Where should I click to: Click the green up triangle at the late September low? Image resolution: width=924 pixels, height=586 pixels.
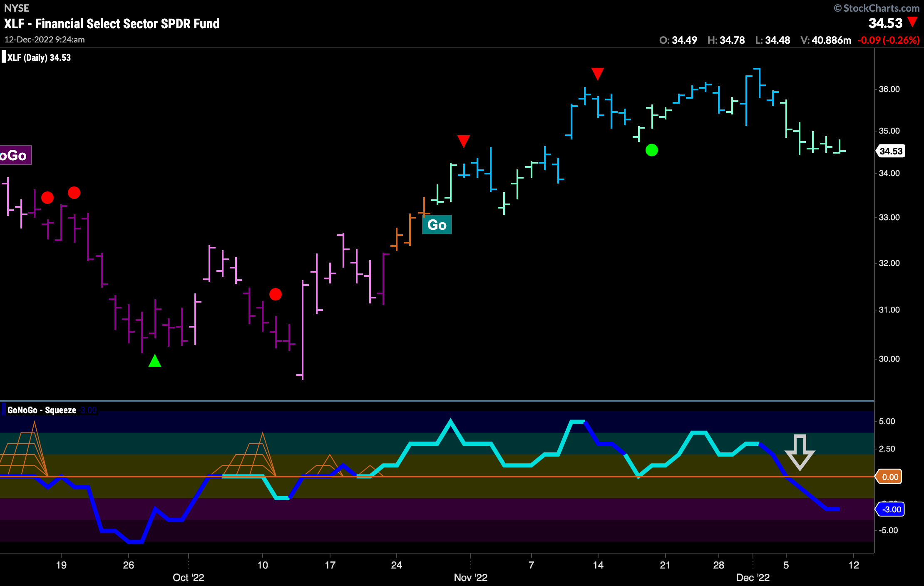pyautogui.click(x=155, y=360)
